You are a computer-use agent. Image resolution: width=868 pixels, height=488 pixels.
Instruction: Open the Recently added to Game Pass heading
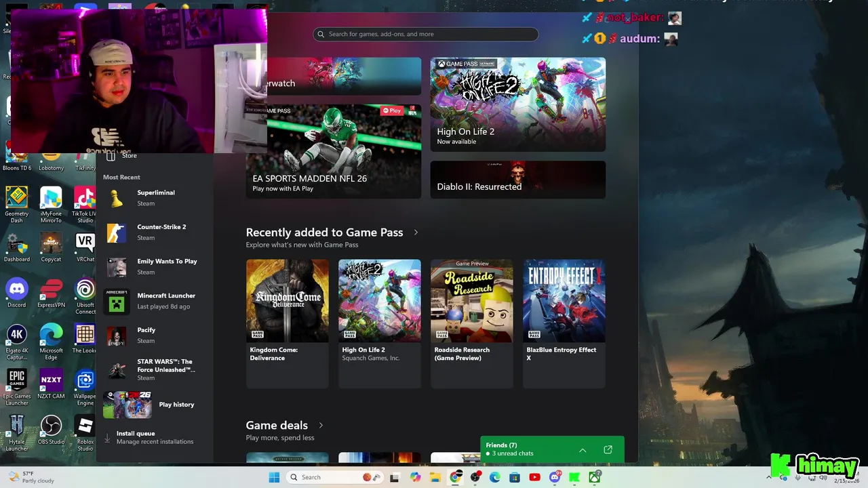[324, 232]
